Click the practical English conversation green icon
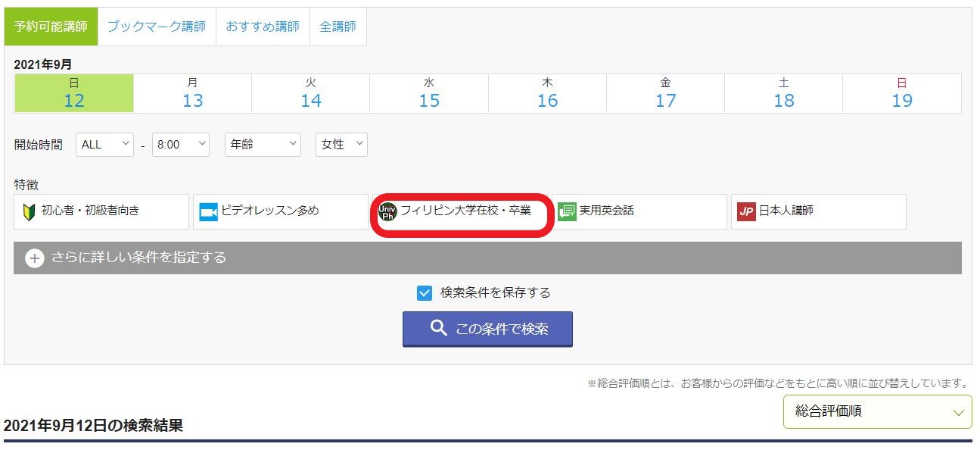 coord(568,212)
